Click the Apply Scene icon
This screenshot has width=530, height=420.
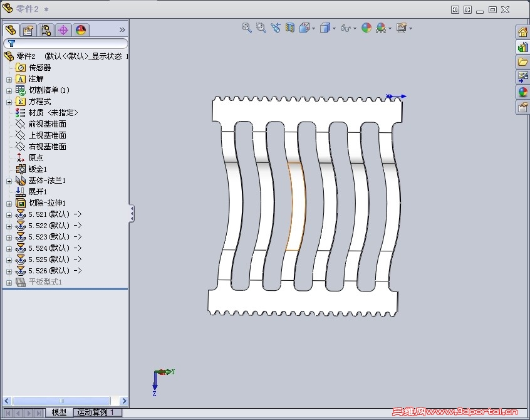[381, 28]
